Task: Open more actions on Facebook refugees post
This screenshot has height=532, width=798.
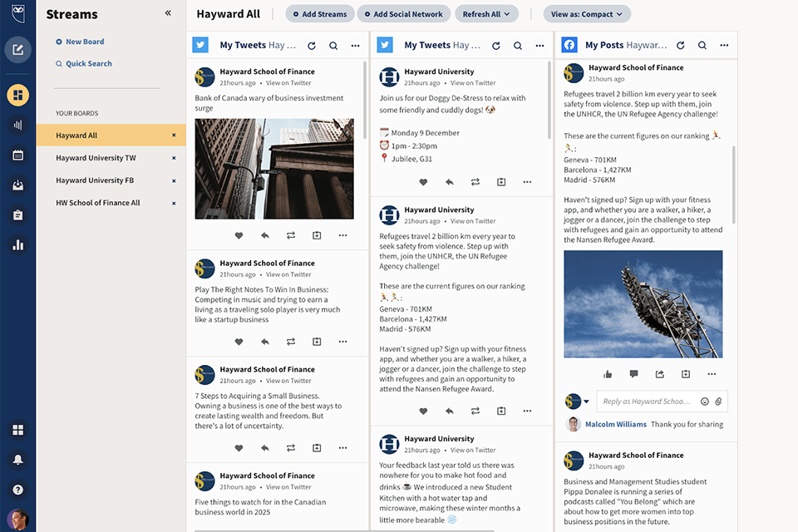Action: 712,374
